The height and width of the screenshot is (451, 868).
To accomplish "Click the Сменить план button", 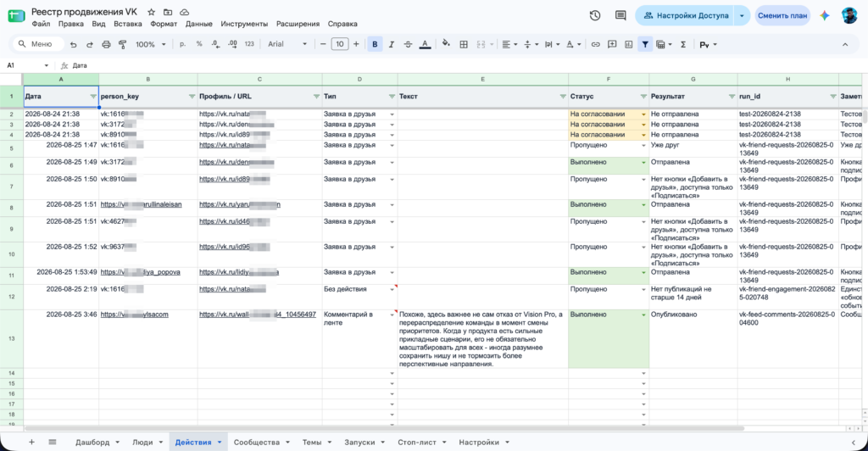I will tap(782, 15).
